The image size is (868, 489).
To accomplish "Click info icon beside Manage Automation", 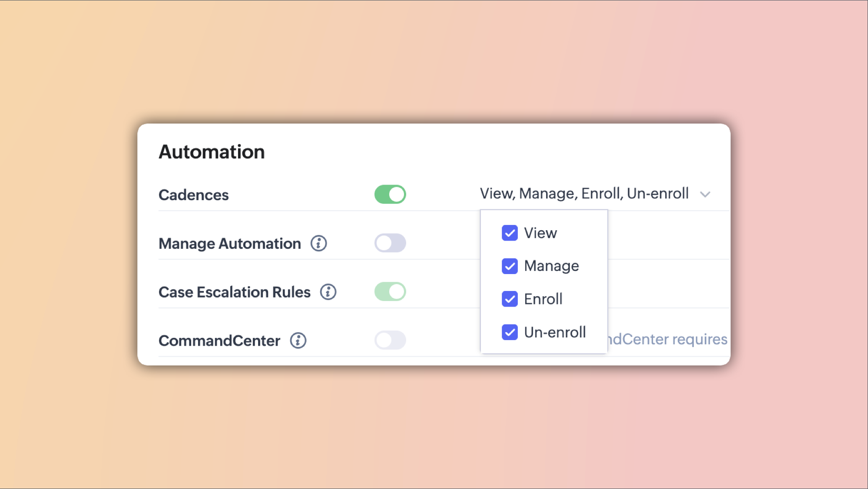I will [318, 243].
